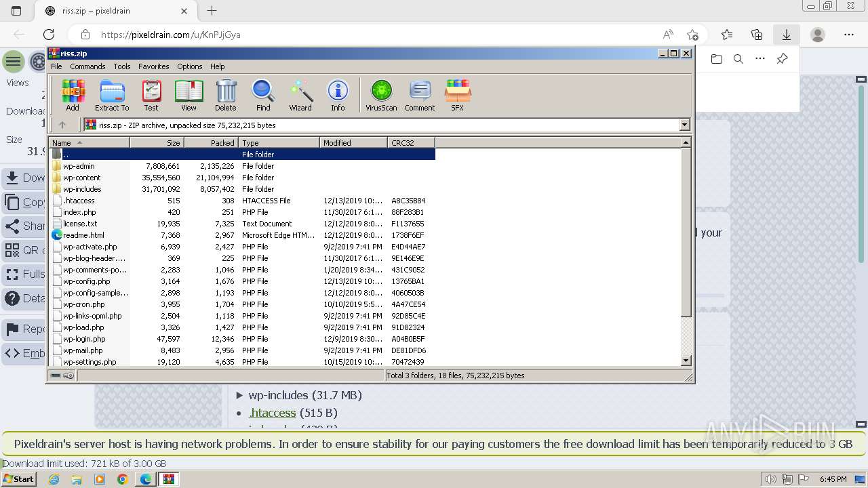Click the Test archive icon

[x=151, y=95]
